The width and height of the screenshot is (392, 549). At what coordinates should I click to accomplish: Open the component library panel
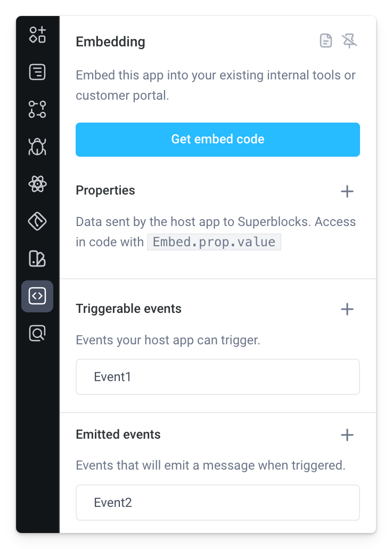[37, 35]
